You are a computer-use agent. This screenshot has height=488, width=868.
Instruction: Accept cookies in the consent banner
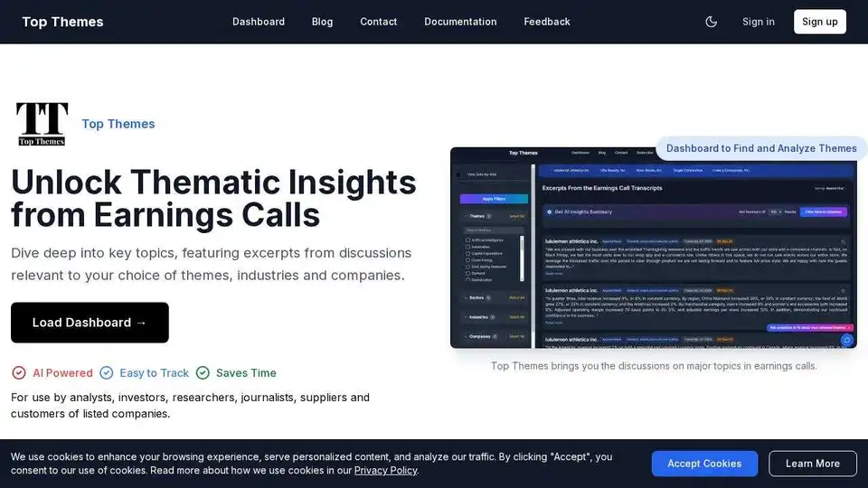[x=704, y=464]
